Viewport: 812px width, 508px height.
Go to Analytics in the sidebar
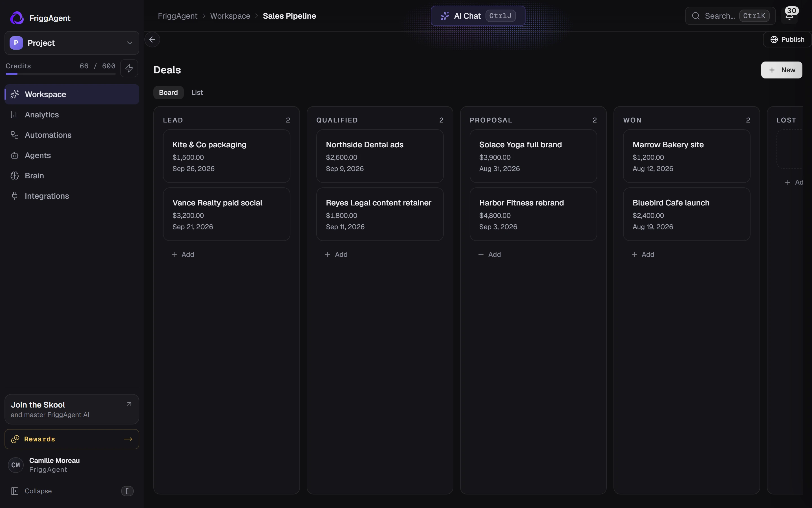point(72,115)
